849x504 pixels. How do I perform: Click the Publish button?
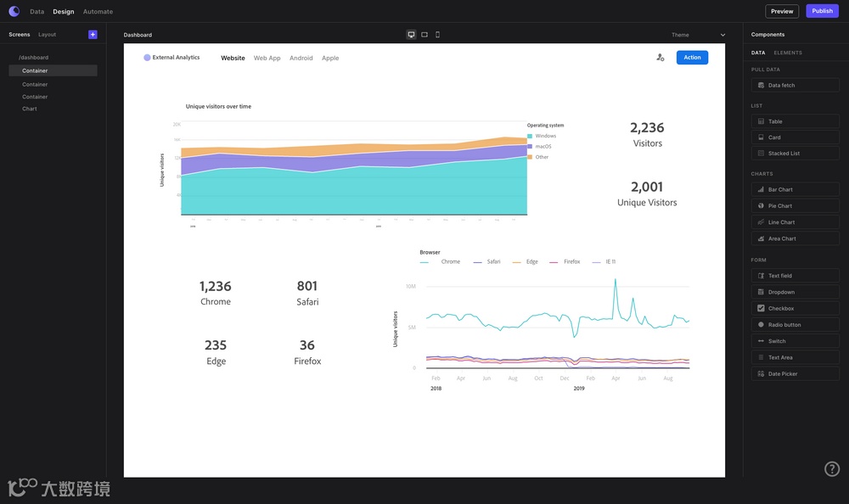tap(822, 11)
